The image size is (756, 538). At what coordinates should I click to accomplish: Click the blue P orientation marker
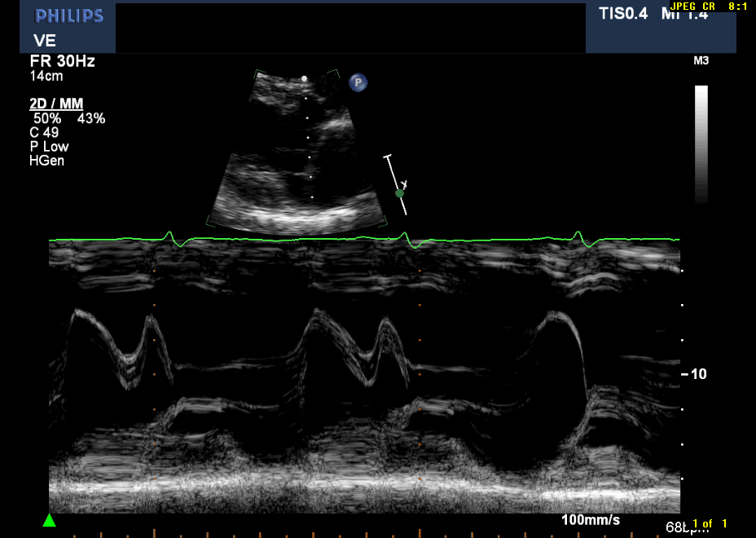tap(358, 82)
